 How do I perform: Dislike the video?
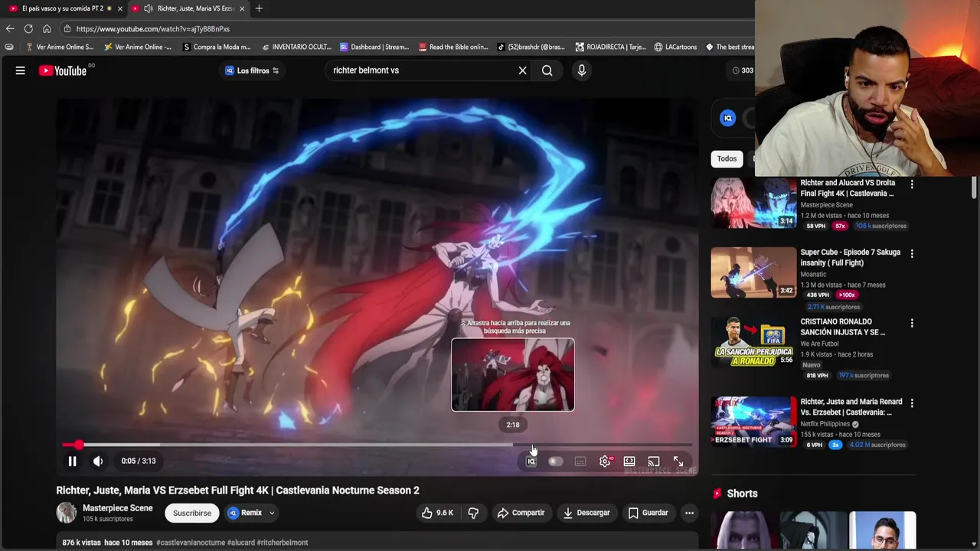(x=473, y=513)
